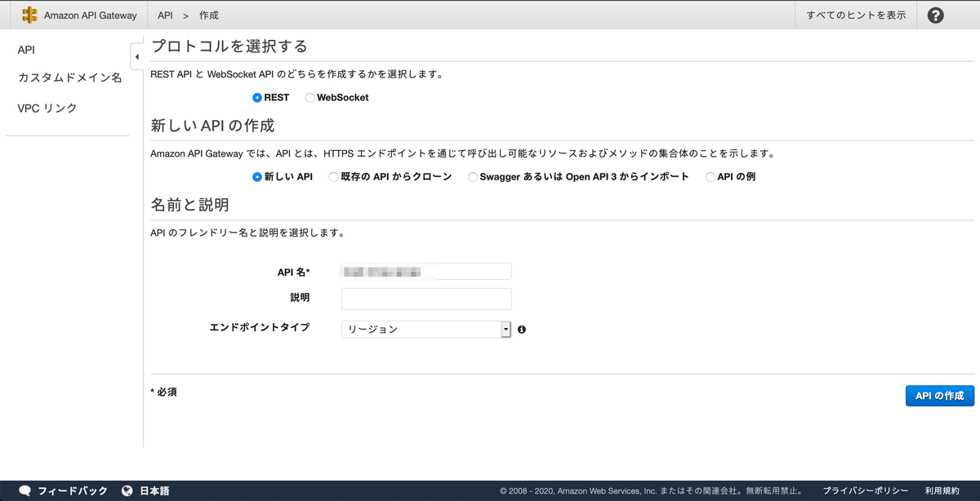Click the フィードバック speech bubble icon
Viewport: 980px width, 501px height.
pos(25,490)
